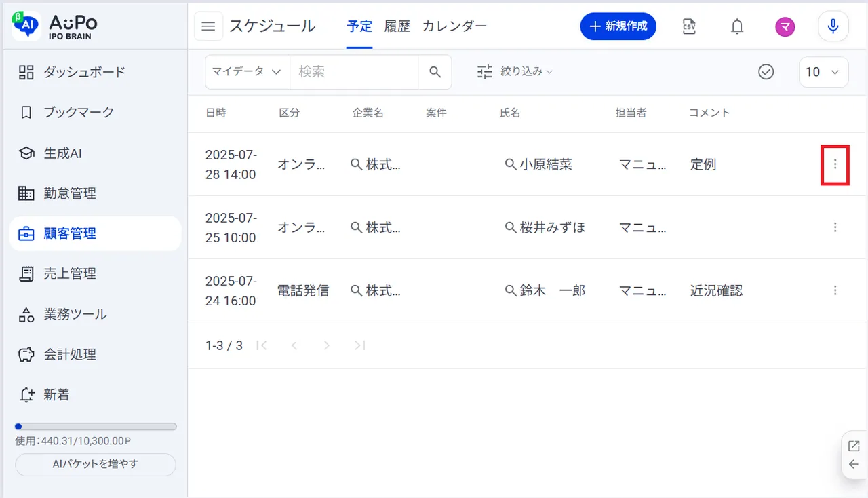
Task: Open notifications bell icon
Action: tap(737, 26)
